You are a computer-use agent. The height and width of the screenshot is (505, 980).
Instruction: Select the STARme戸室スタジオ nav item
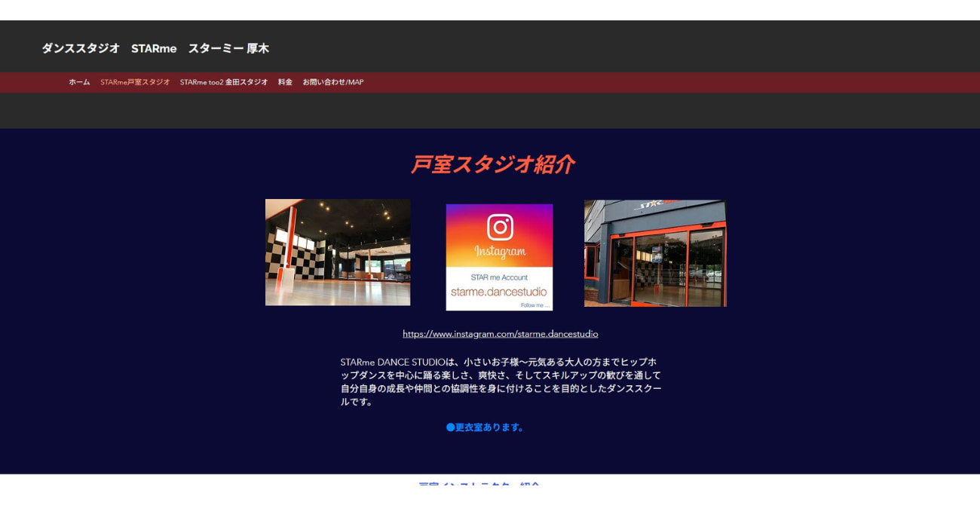[x=136, y=81]
